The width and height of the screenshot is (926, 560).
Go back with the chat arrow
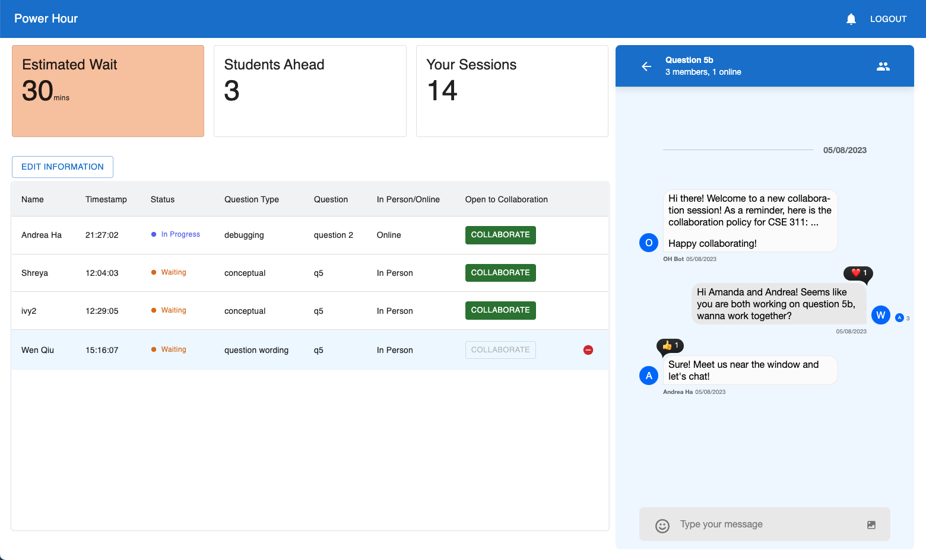(x=646, y=66)
